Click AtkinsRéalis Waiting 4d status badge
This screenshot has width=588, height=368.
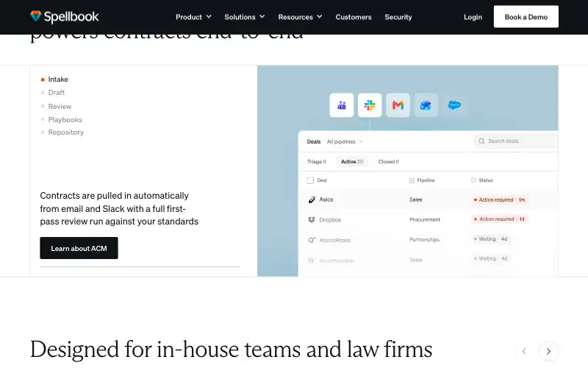490,238
